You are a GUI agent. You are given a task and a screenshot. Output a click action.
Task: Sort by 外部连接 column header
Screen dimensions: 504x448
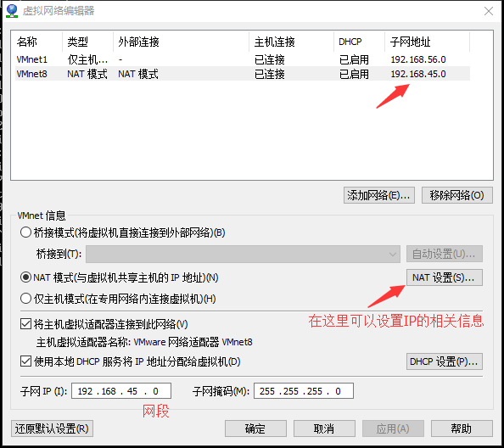pos(182,42)
